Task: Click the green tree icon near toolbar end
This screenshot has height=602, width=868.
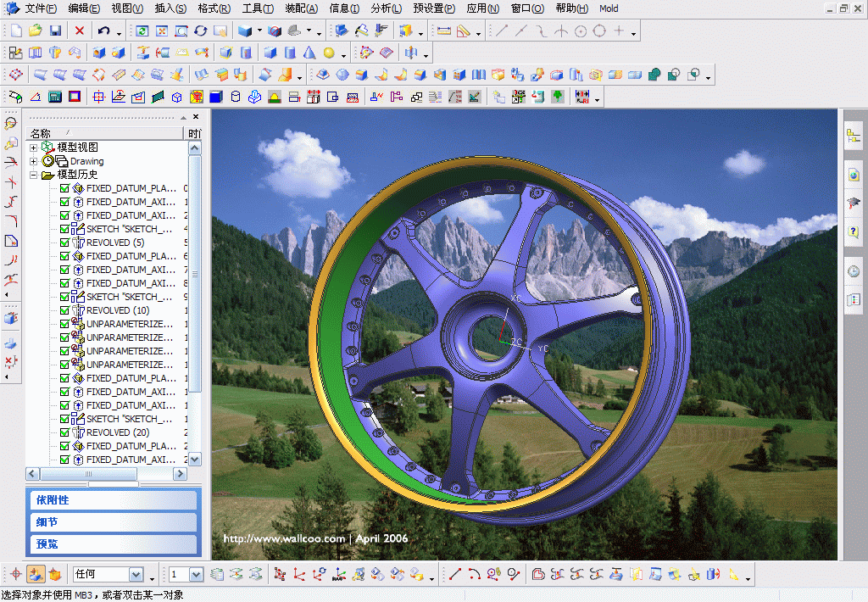Action: coord(558,97)
